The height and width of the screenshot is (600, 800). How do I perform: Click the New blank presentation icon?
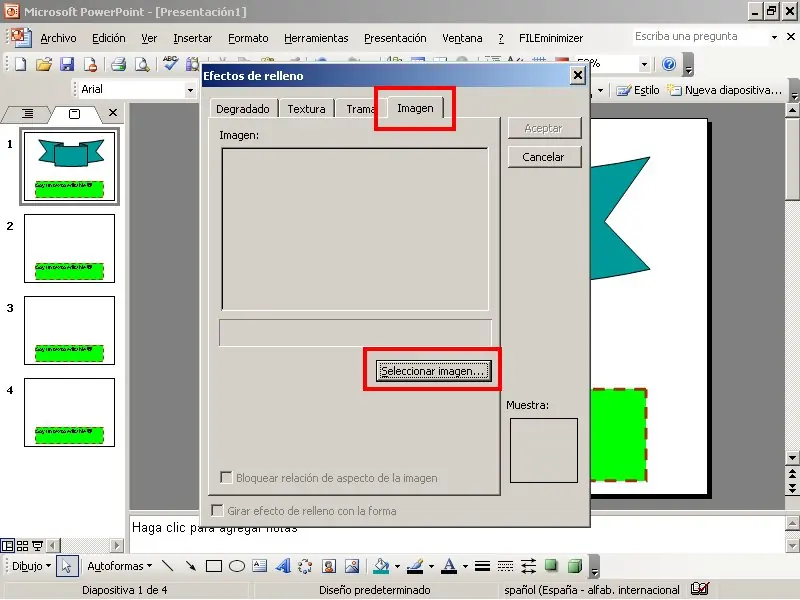point(21,64)
